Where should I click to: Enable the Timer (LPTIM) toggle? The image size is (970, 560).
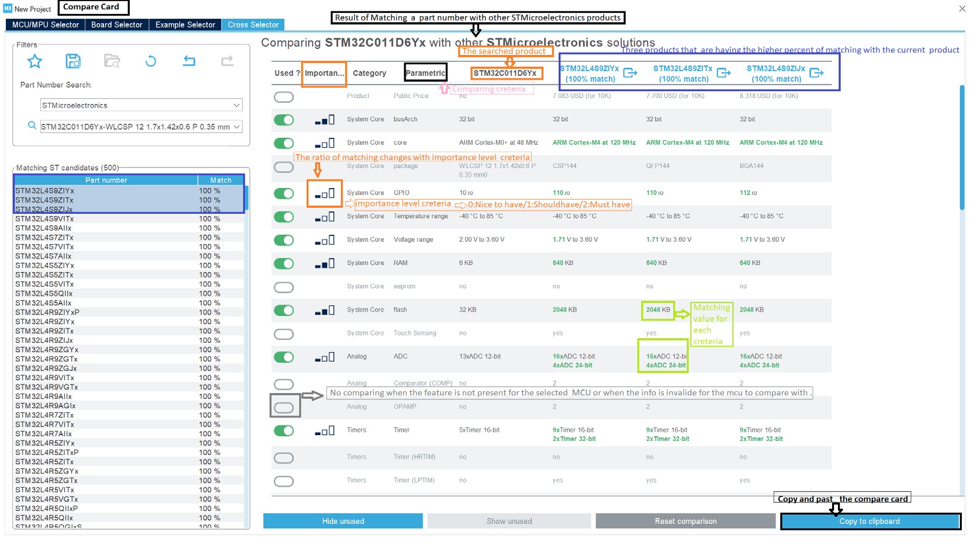click(x=284, y=481)
